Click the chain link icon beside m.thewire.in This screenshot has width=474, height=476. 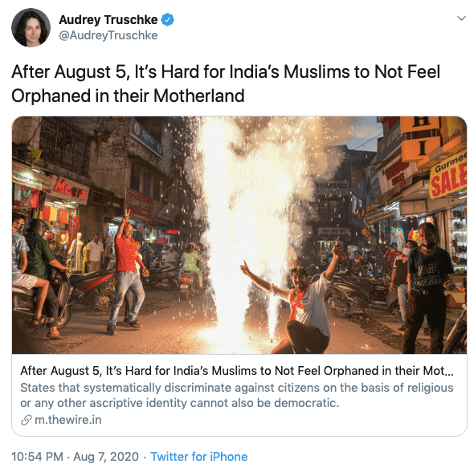[27, 420]
